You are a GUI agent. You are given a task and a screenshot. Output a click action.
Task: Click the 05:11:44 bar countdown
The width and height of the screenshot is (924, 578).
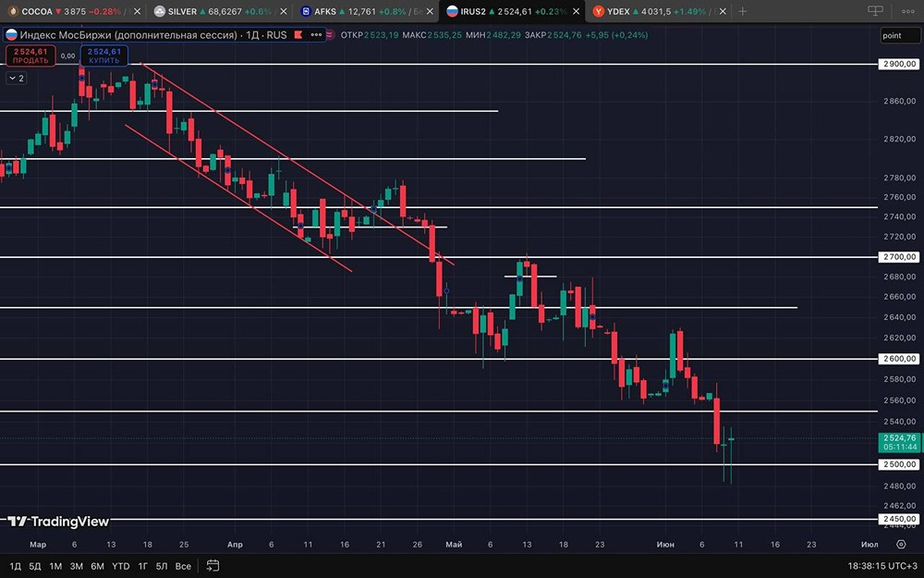click(x=899, y=447)
